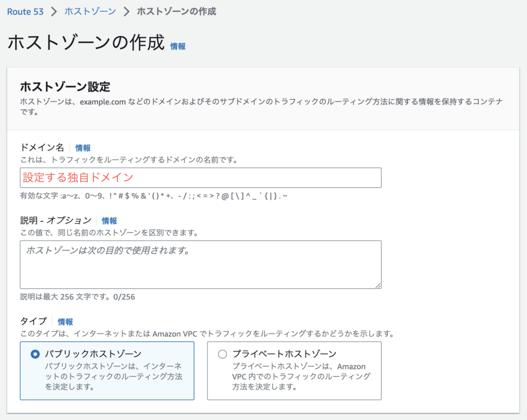Open 情報 link next to タイプ
Image resolution: width=527 pixels, height=420 pixels.
pos(65,322)
